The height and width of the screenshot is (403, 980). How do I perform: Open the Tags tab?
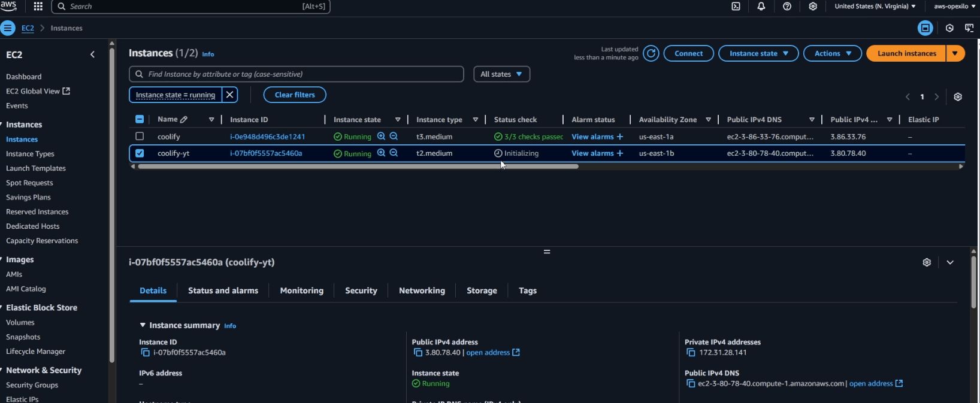tap(528, 290)
